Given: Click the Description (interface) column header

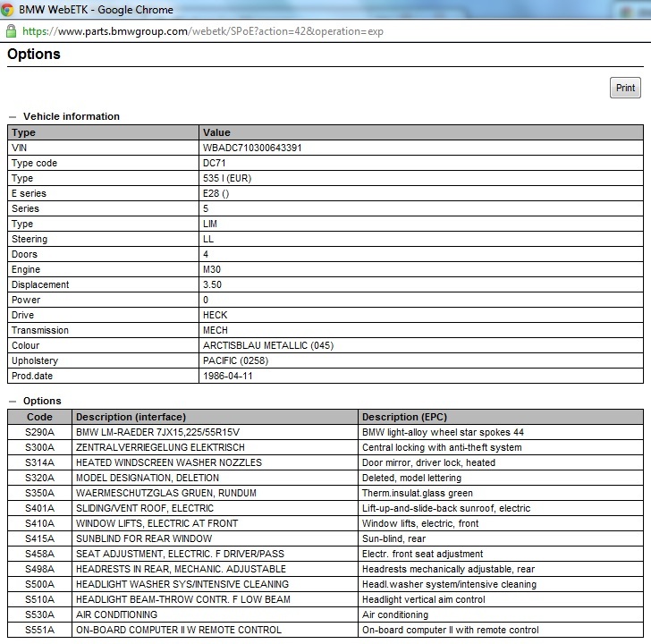Looking at the screenshot, I should pyautogui.click(x=215, y=417).
